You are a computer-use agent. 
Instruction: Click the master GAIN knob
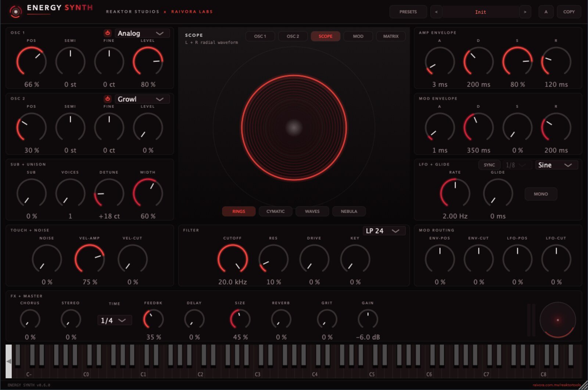pos(367,319)
